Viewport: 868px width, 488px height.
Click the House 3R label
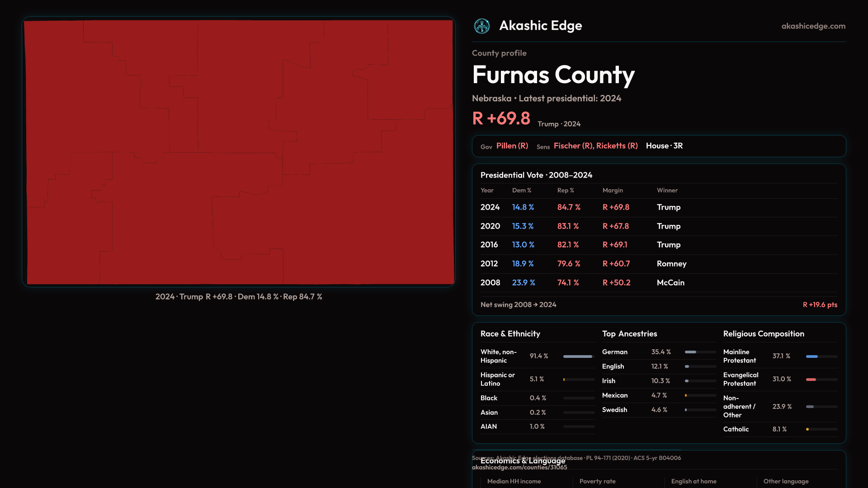point(664,146)
